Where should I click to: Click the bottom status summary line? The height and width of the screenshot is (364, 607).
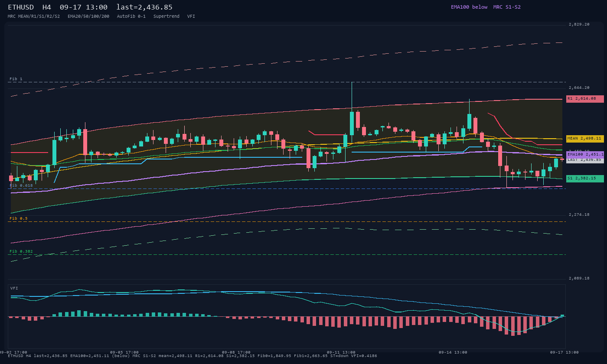[x=193, y=356]
